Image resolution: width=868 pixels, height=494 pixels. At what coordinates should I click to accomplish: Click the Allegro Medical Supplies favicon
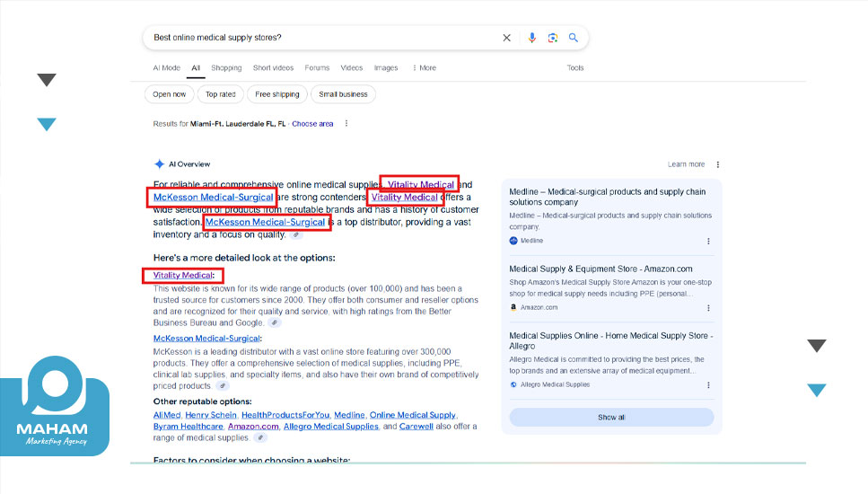[513, 384]
